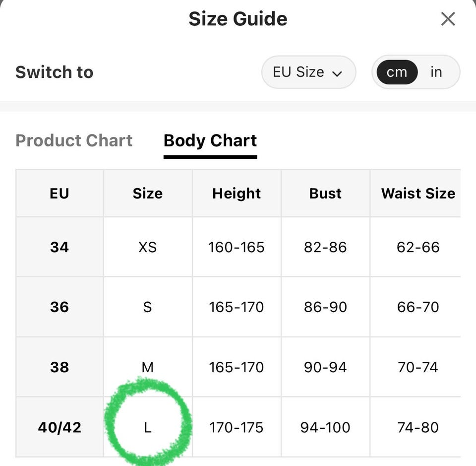Viewport: 476px width, 466px height.
Task: Click the Size Guide title
Action: (x=238, y=19)
